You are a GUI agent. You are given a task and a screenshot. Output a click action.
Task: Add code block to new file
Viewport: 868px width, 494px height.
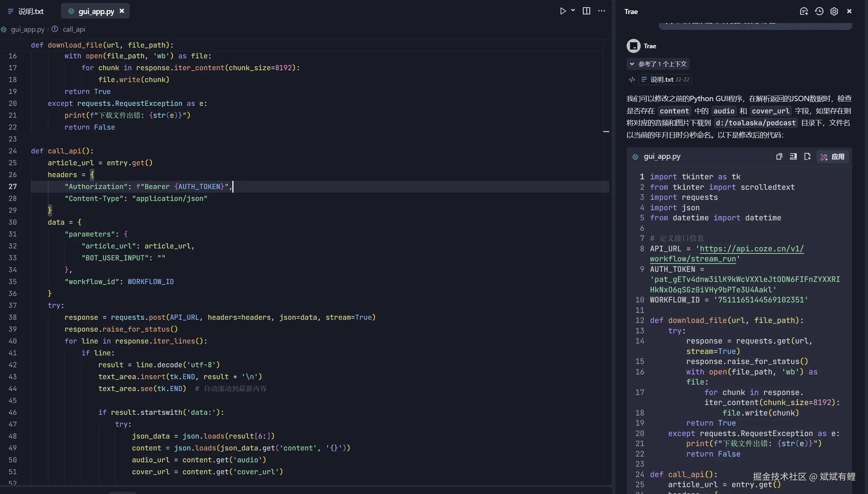(807, 157)
